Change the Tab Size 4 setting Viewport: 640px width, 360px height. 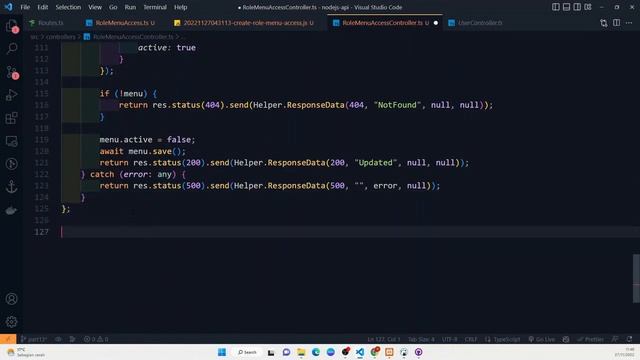tap(421, 339)
